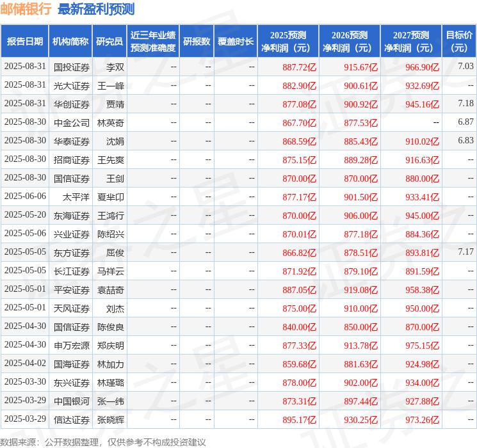Click the 邮储银行 title text
Viewport: 477px width, 448px height.
26,9
